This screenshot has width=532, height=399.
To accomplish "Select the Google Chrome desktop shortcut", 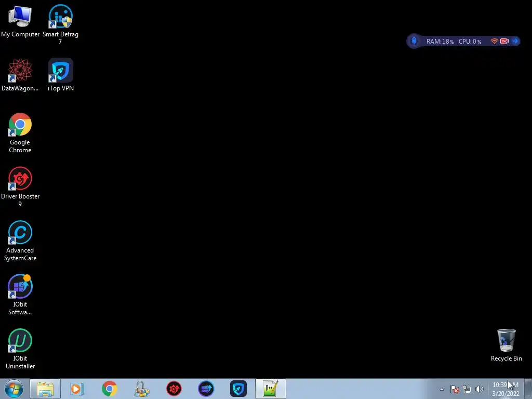I will click(x=20, y=133).
